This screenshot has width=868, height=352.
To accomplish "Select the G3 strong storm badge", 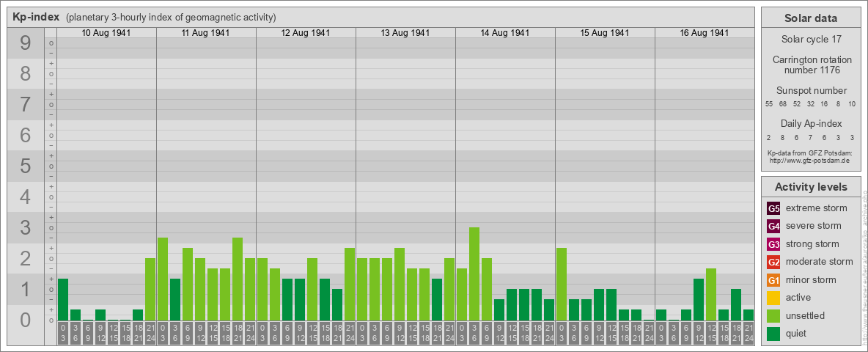I will pyautogui.click(x=773, y=244).
